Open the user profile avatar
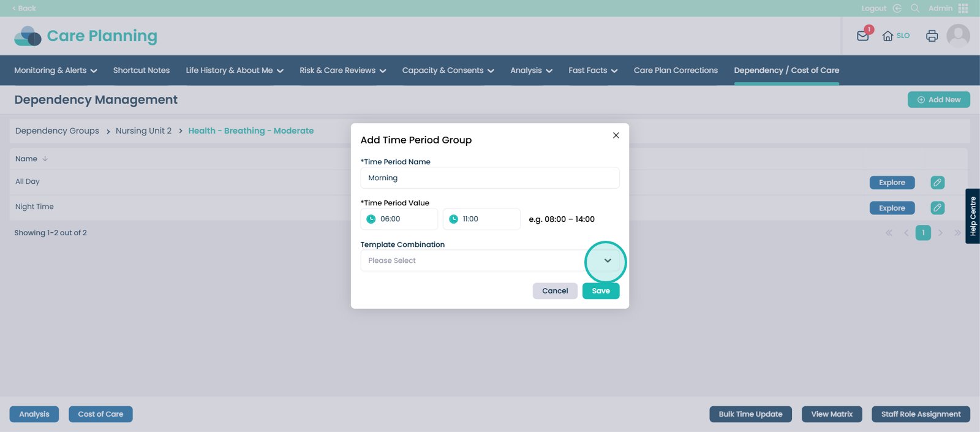This screenshot has height=432, width=980. coord(958,36)
